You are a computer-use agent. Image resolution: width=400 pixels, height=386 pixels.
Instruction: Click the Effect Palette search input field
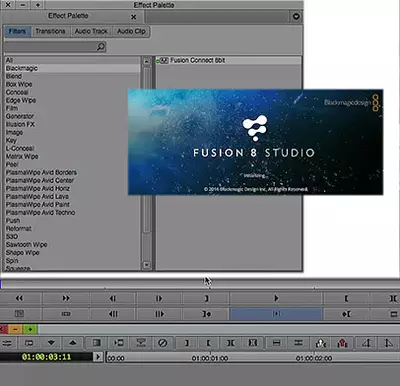coord(50,47)
